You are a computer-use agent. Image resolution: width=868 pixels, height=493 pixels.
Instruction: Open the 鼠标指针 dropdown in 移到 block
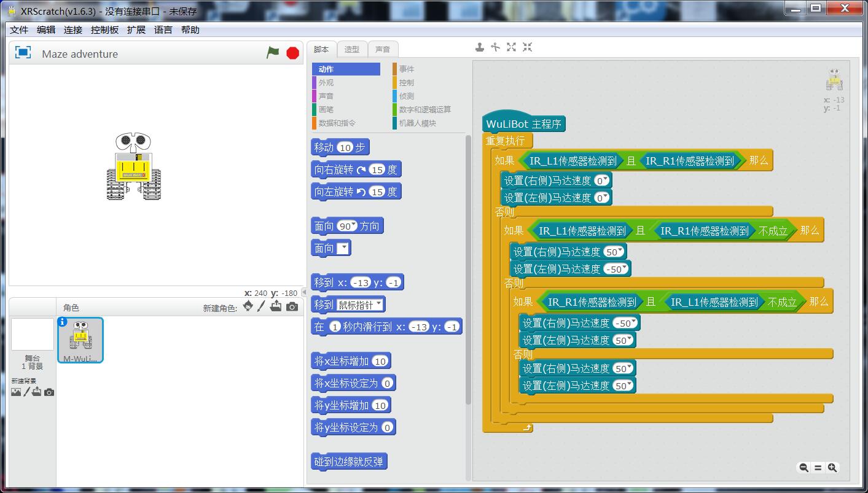click(378, 305)
